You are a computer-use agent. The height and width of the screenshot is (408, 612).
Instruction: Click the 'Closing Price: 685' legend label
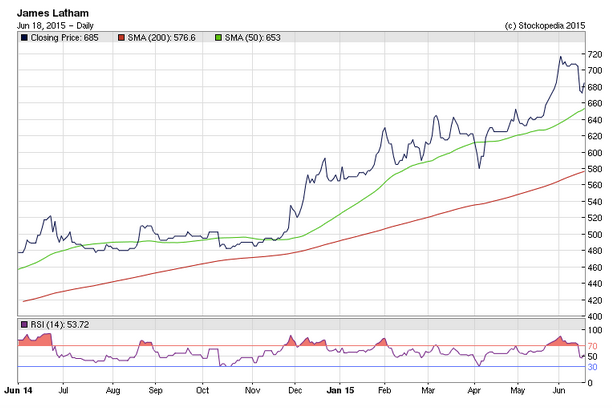pyautogui.click(x=64, y=38)
